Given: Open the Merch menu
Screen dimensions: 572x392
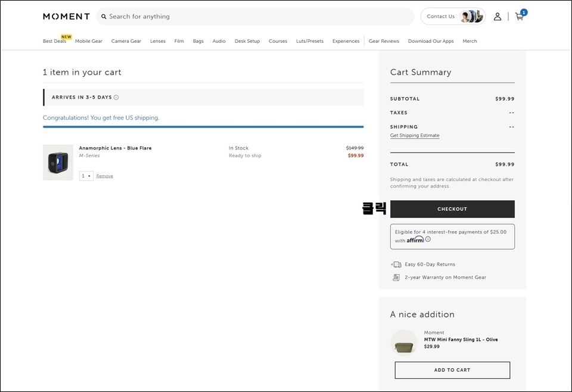Looking at the screenshot, I should click(x=470, y=41).
